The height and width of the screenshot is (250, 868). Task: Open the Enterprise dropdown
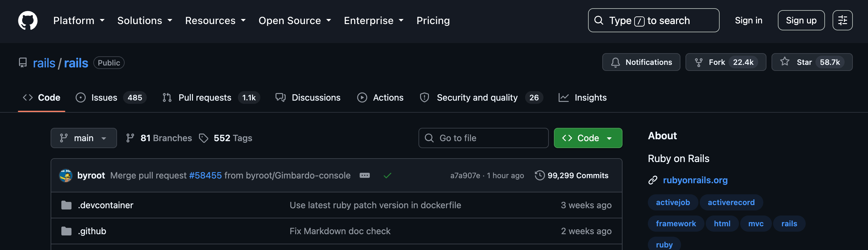click(x=374, y=21)
